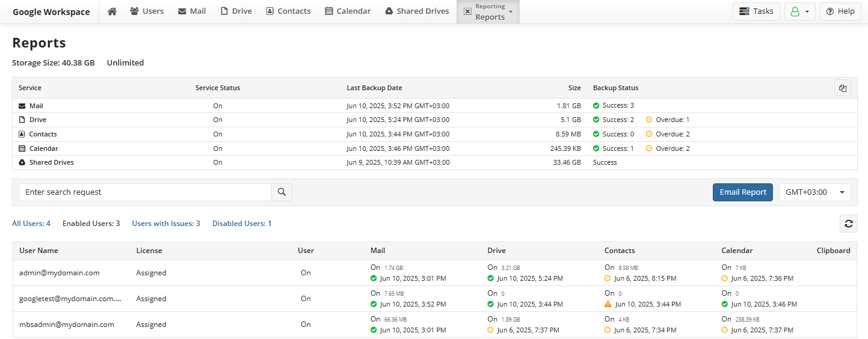Open the Contacts section
The height and width of the screenshot is (339, 868).
pyautogui.click(x=288, y=11)
